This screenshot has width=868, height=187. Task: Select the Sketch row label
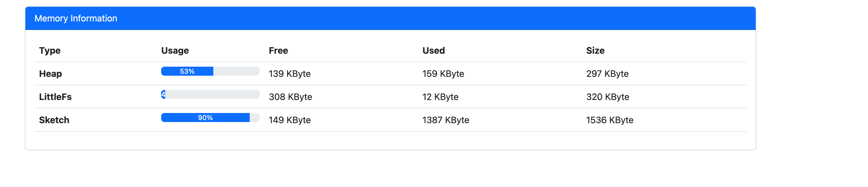pyautogui.click(x=54, y=120)
